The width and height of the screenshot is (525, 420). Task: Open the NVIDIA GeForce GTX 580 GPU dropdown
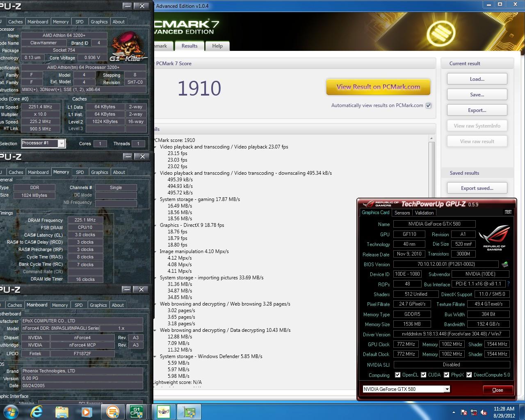tap(447, 389)
